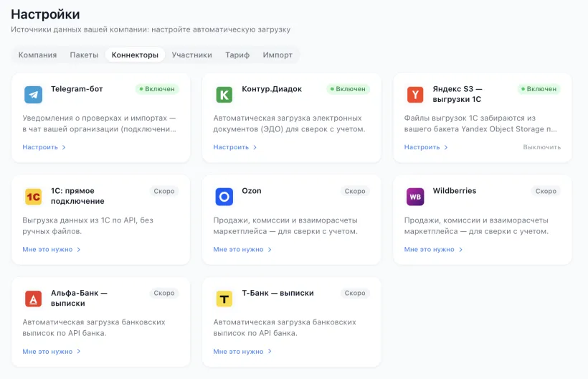This screenshot has height=379, width=588.
Task: Click the Включен badge on Контур.Диадок
Action: pos(348,89)
